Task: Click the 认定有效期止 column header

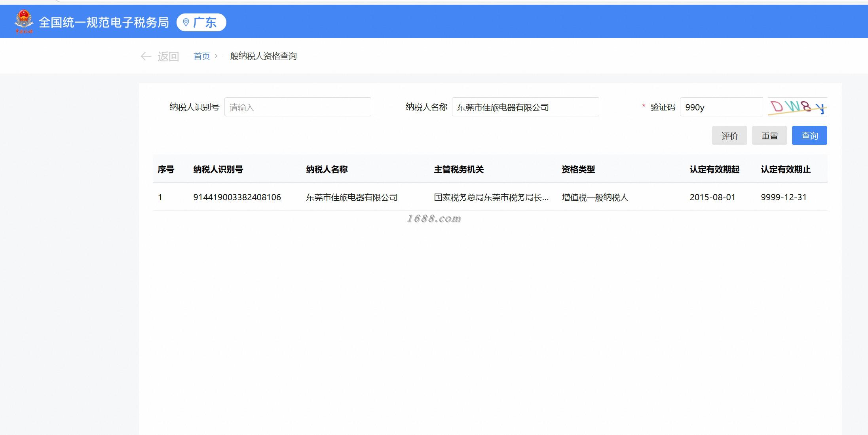Action: click(786, 169)
